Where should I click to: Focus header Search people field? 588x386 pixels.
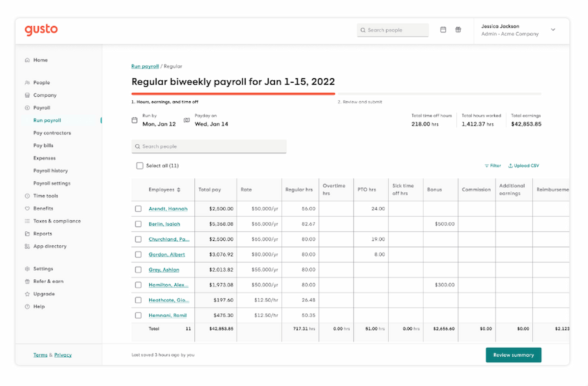coord(393,30)
